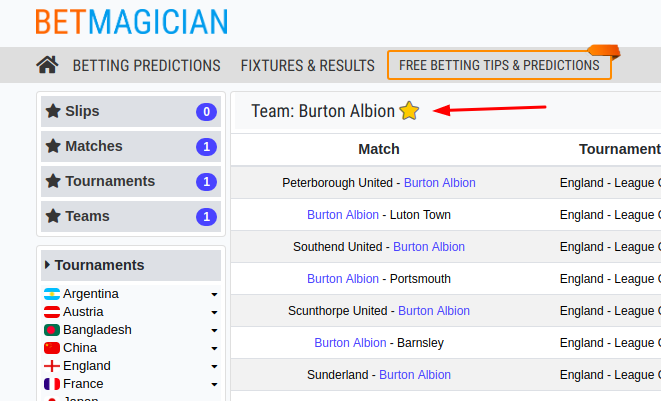Go to the home icon
Screen dimensions: 661x401
(x=47, y=65)
